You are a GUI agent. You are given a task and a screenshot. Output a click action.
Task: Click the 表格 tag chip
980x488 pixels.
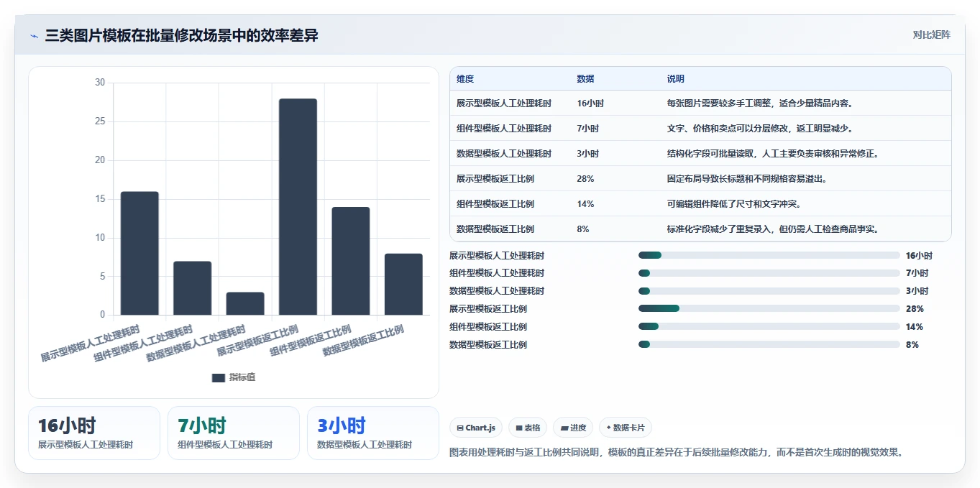(528, 428)
